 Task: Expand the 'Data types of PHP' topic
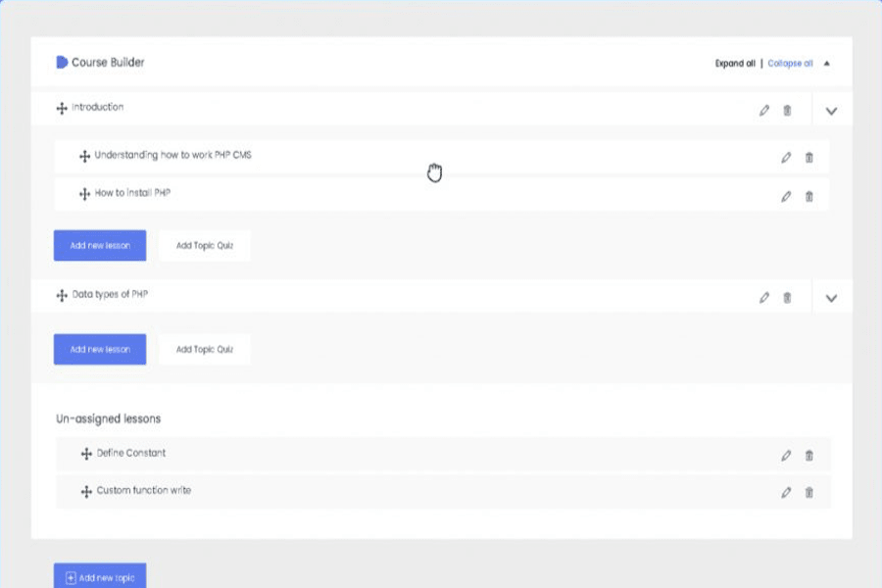pos(831,297)
